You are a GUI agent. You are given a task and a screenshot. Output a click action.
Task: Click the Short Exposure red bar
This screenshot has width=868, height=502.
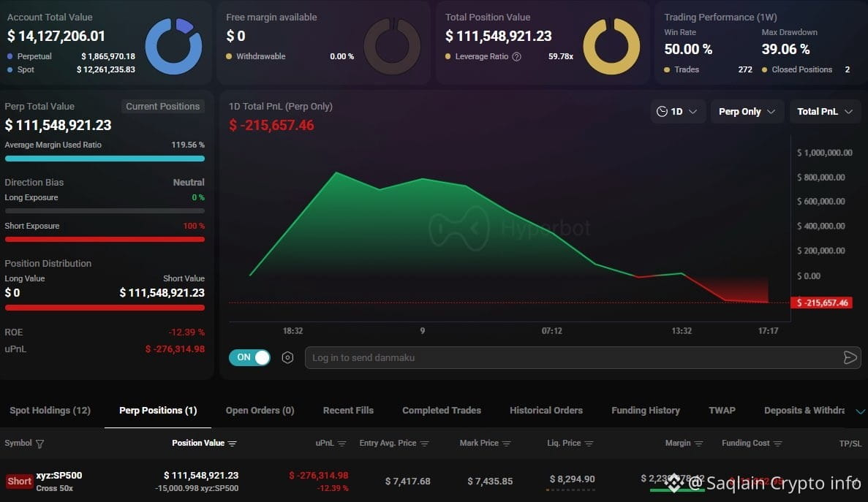click(x=105, y=240)
